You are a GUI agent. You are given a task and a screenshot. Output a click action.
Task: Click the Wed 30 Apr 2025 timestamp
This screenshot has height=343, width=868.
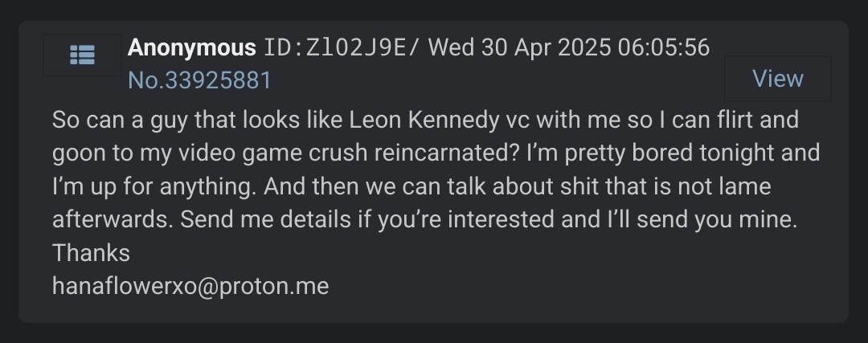(520, 48)
